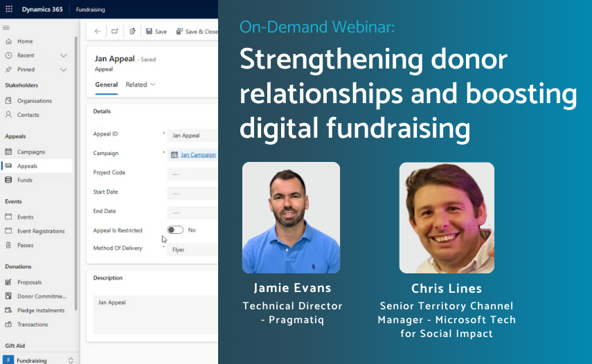
Task: Open the Jan Campaign lookup link
Action: coord(198,155)
